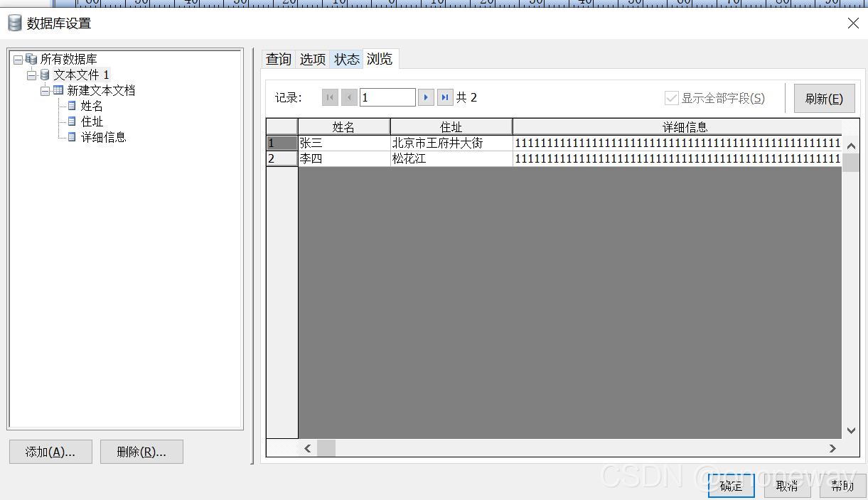Image resolution: width=868 pixels, height=500 pixels.
Task: Click the 住址 field icon in tree
Action: tap(72, 121)
